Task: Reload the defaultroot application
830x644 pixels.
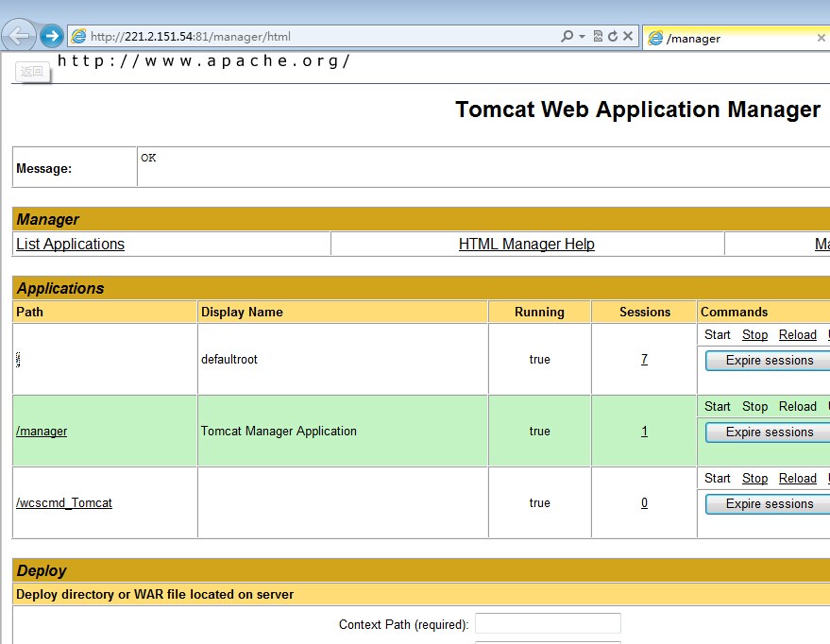Action: tap(798, 335)
